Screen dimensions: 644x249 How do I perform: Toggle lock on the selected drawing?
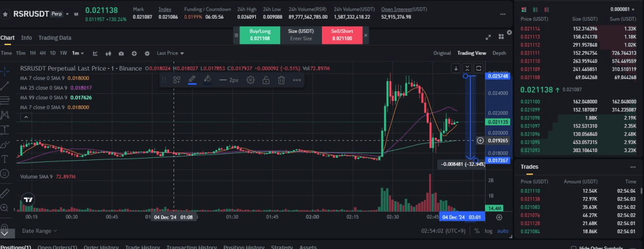[266, 80]
